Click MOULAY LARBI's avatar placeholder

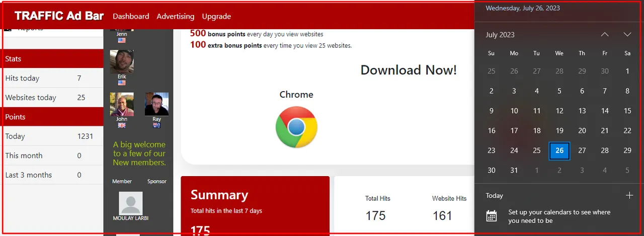[131, 203]
